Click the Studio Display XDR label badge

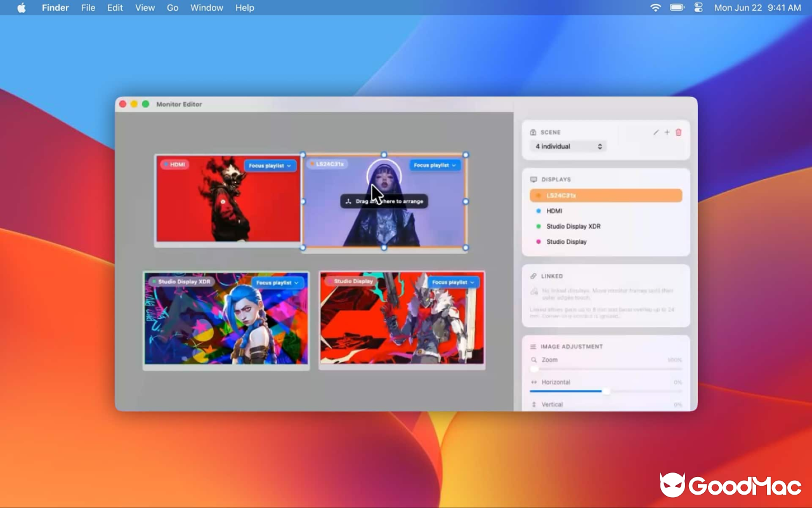[181, 281]
